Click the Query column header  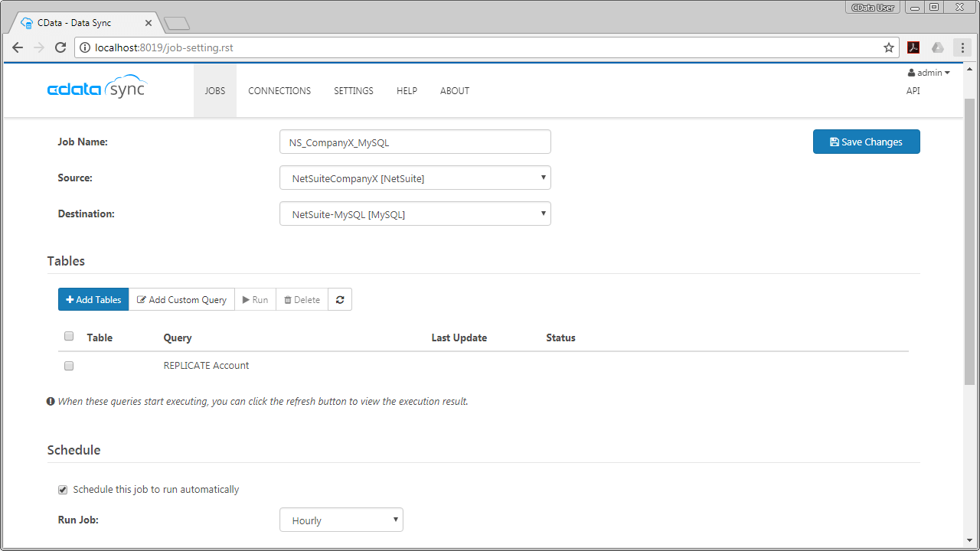tap(178, 337)
